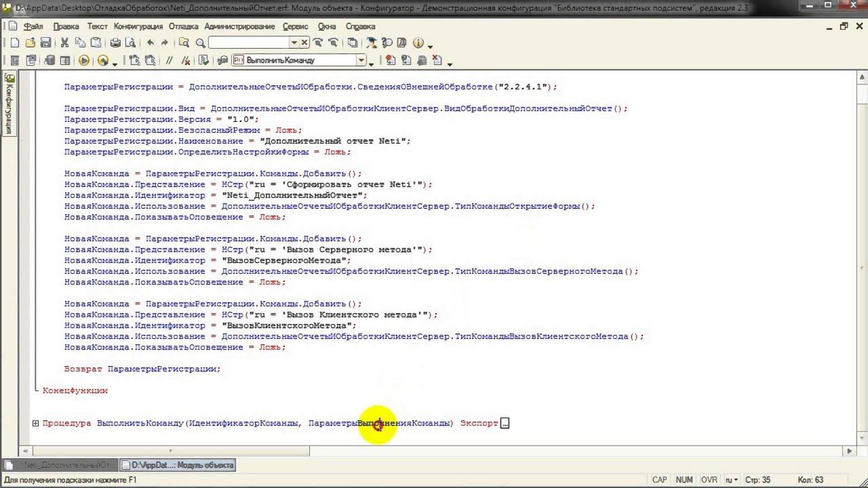Click the right arrow of the horizontal scrollbar
Viewport: 868px width, 488px height.
[850, 451]
